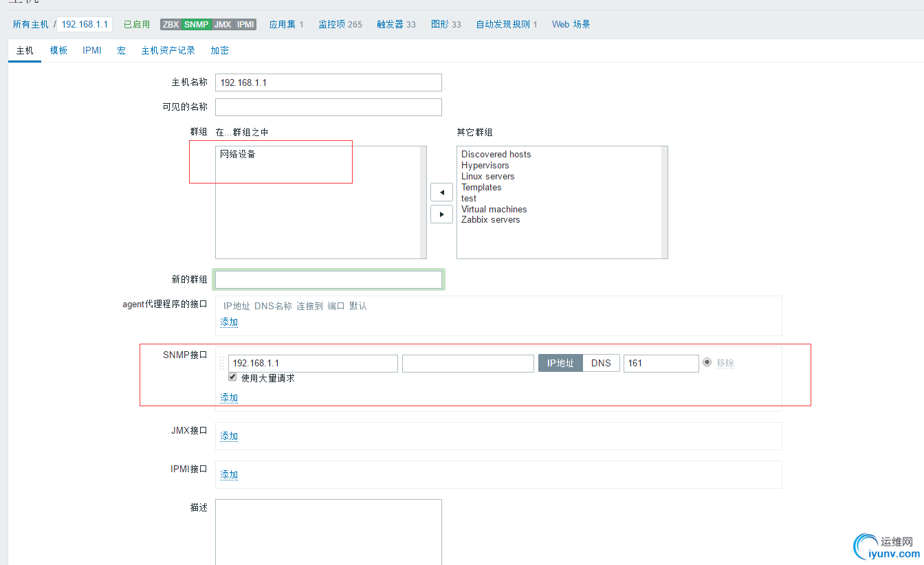924x565 pixels.
Task: View the 触发器 list
Action: pos(390,24)
